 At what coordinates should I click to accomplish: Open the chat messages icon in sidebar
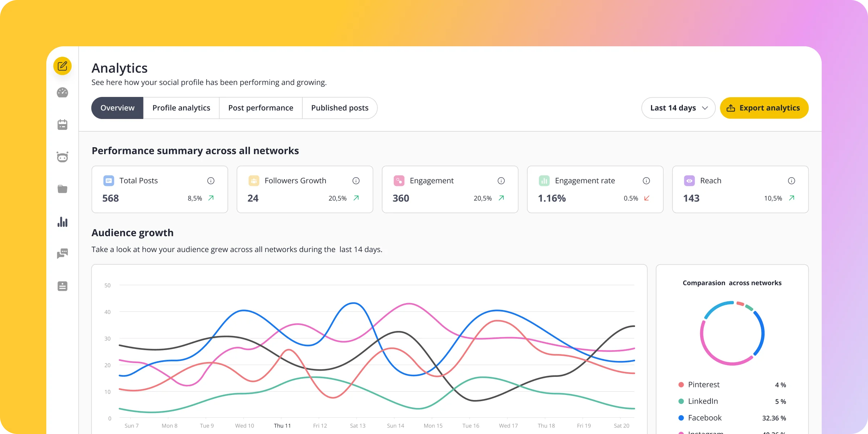[63, 254]
